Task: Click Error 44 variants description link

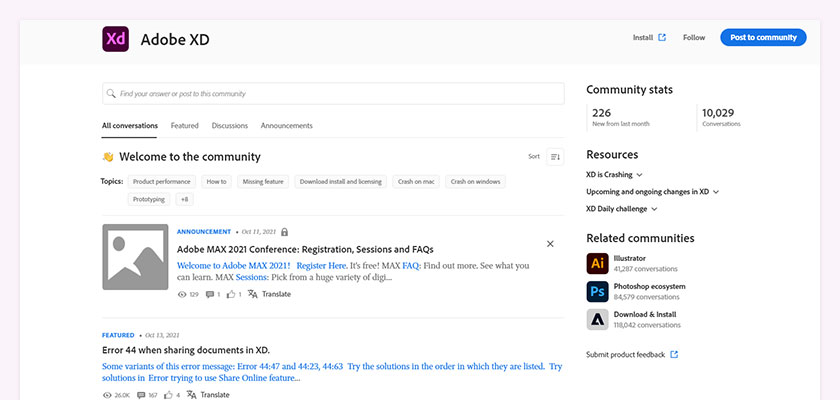Action: [332, 372]
